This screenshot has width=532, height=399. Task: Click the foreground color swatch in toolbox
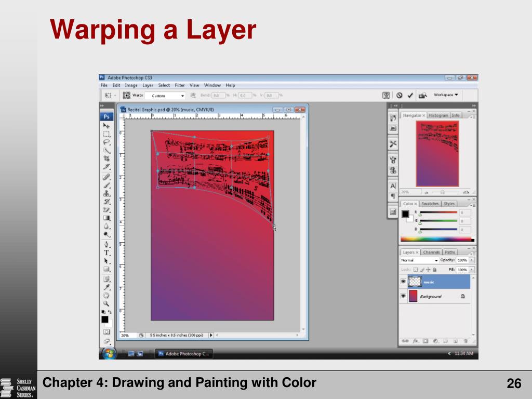[x=105, y=320]
